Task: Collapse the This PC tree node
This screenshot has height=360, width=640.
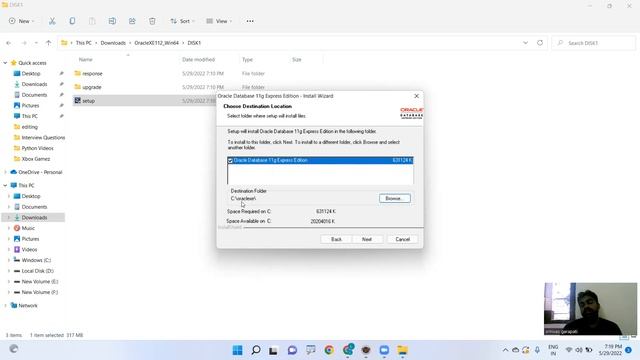Action: click(5, 185)
